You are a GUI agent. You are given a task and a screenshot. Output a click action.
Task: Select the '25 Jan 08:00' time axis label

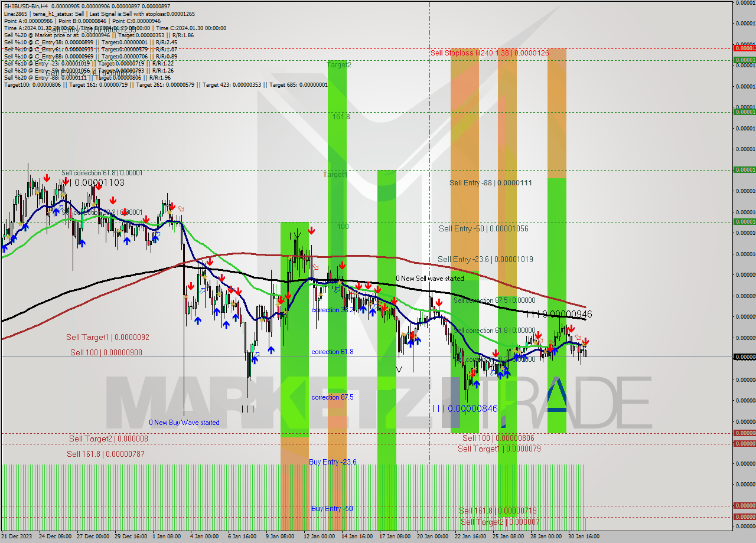(x=508, y=537)
